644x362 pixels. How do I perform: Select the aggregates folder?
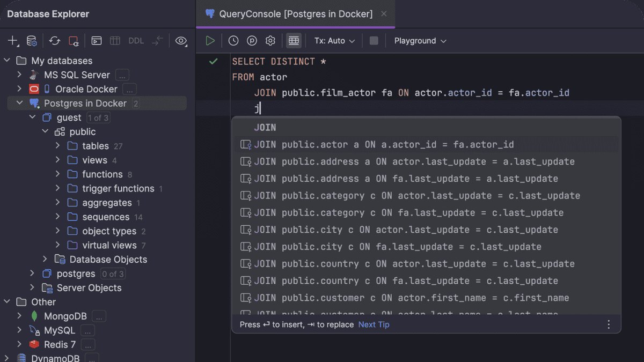coord(107,203)
